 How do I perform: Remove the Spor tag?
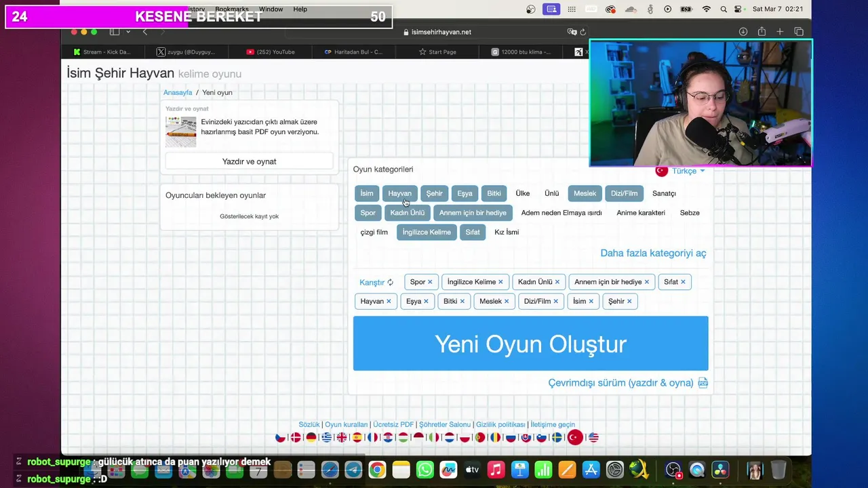click(430, 282)
